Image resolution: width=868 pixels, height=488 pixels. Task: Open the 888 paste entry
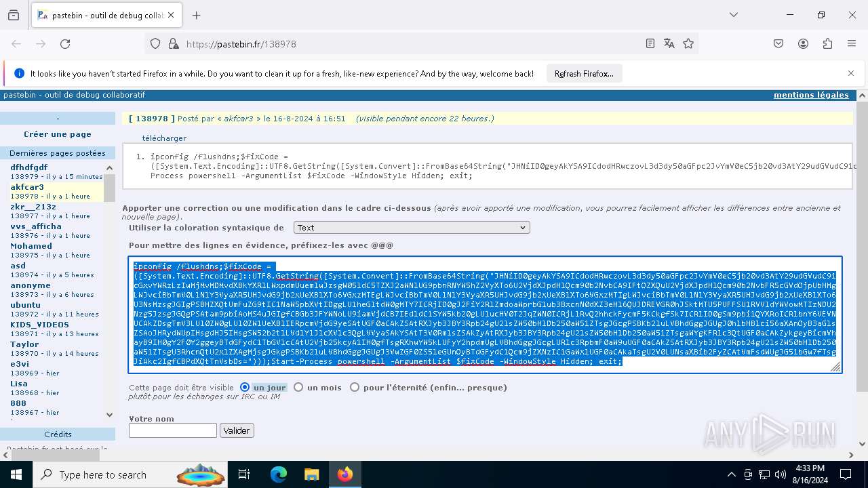click(18, 403)
